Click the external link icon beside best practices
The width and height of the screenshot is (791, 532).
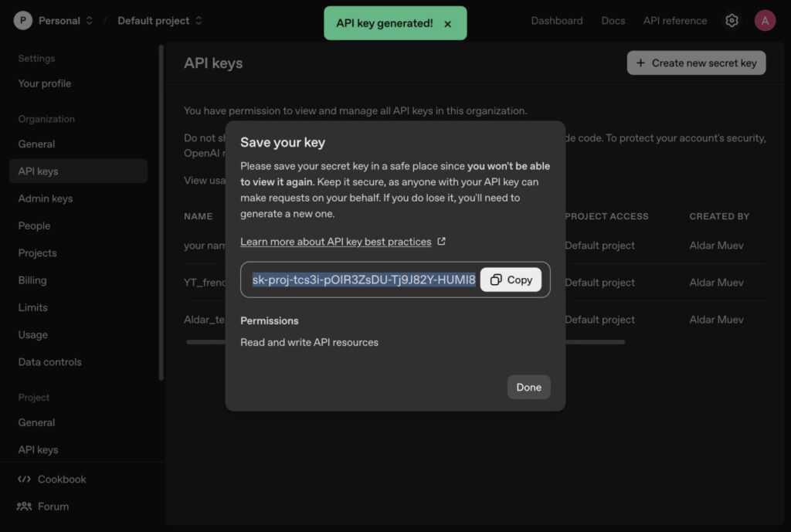click(442, 242)
